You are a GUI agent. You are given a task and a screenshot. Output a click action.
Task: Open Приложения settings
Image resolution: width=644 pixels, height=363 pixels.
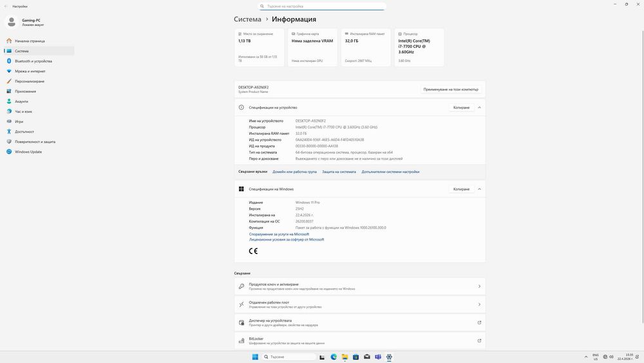[x=39, y=92]
